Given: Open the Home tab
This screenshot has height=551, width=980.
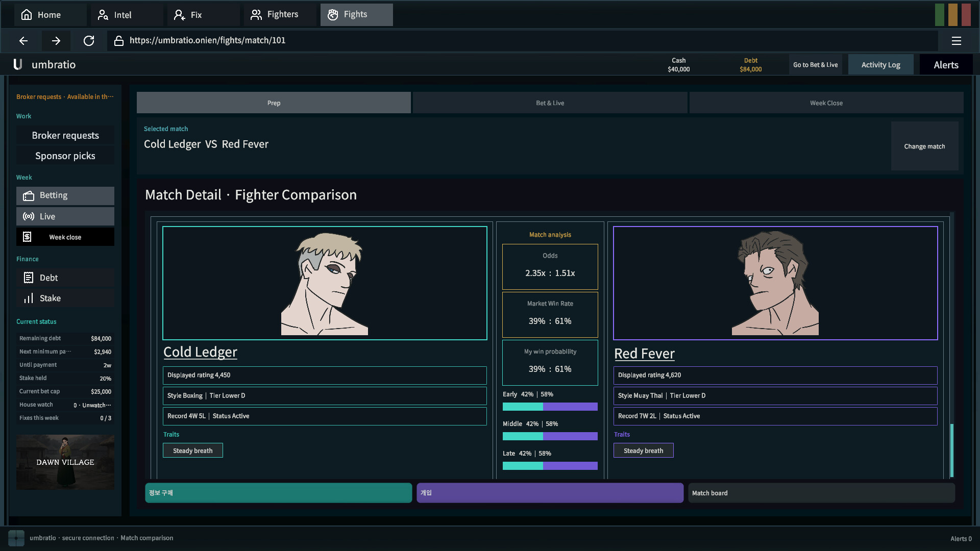Looking at the screenshot, I should pos(50,15).
